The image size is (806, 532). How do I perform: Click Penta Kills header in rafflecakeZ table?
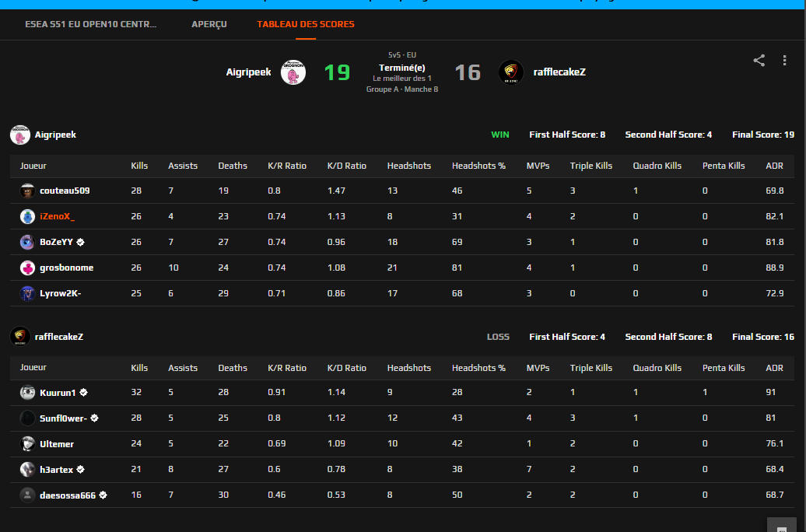(x=724, y=368)
